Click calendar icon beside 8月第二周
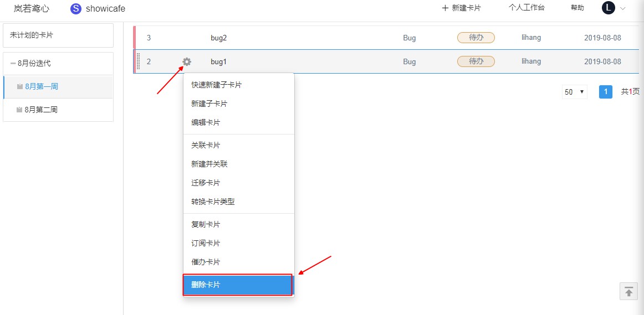The image size is (644, 315). pos(20,110)
